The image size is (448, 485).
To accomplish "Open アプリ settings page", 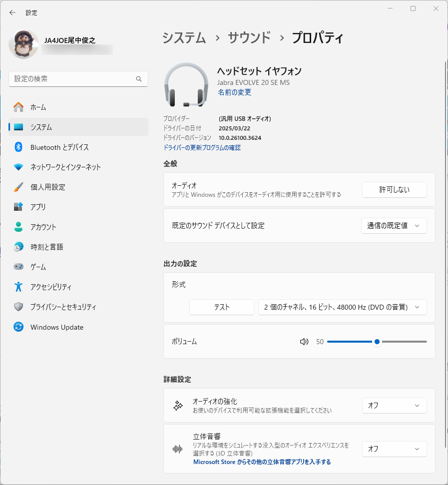I will (78, 207).
